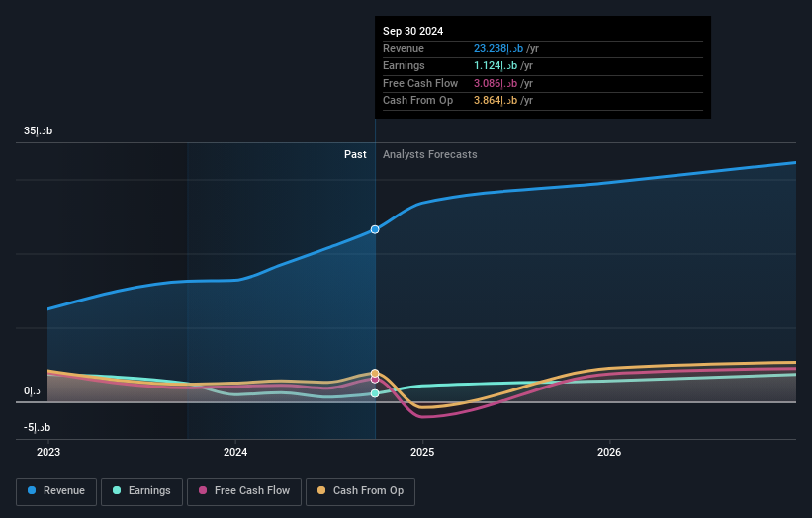
Task: Click the 2024 x-axis label
Action: (x=235, y=453)
